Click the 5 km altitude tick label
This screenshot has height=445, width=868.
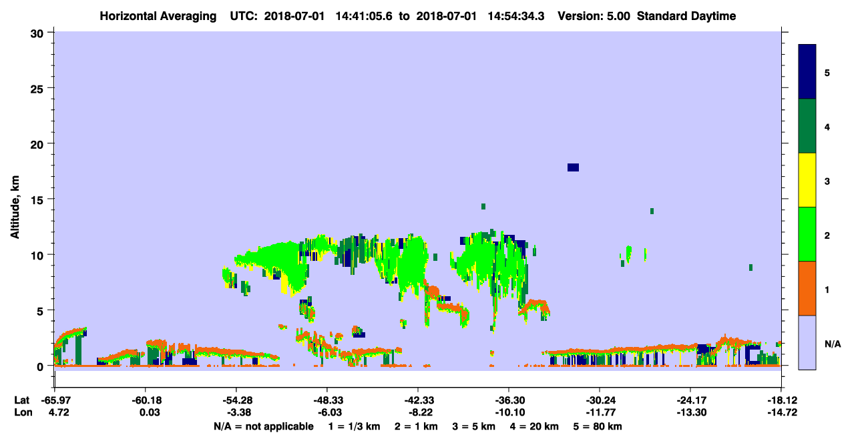click(x=41, y=310)
